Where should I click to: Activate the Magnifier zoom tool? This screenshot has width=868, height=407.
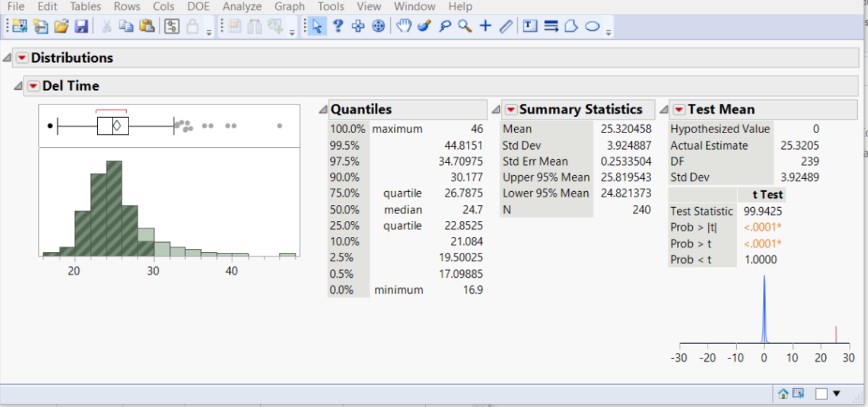coord(465,26)
